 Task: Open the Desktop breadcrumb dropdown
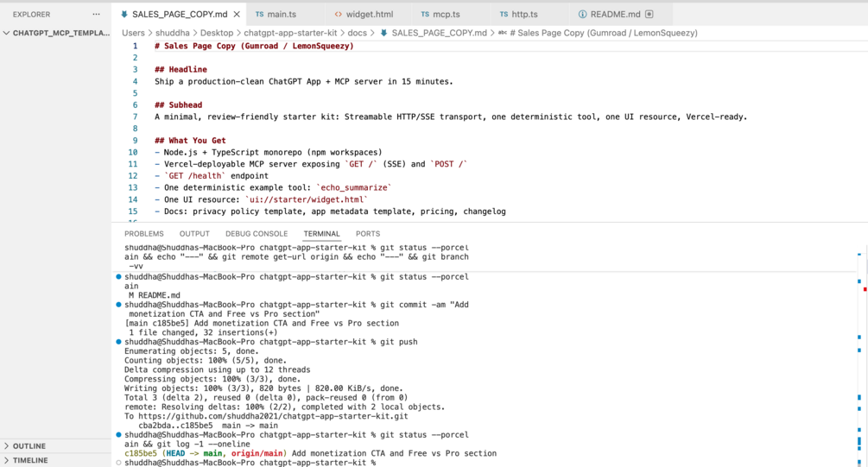[217, 33]
